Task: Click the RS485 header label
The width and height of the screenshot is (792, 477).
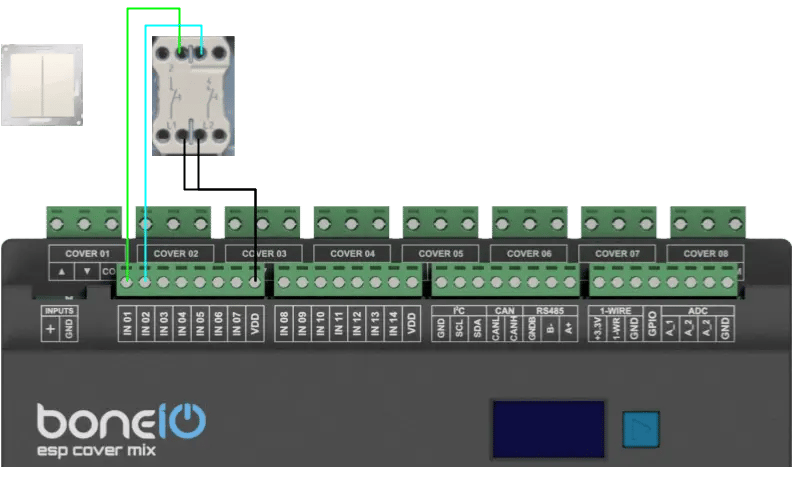Action: [x=549, y=311]
